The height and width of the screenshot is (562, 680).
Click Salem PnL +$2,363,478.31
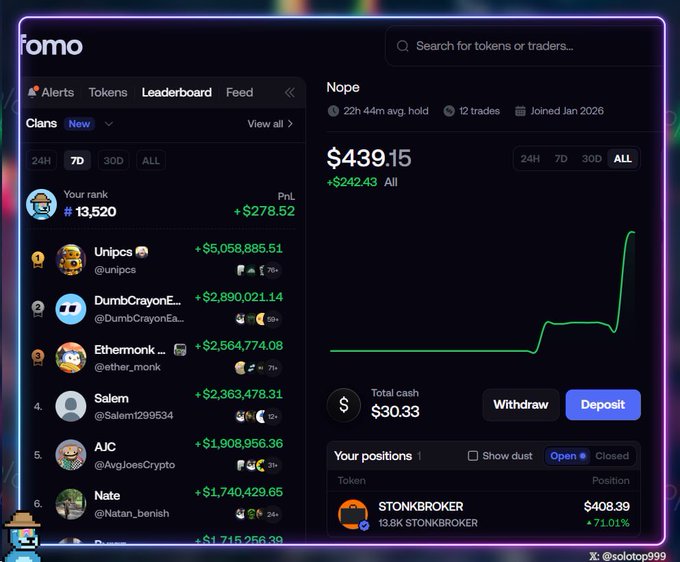coord(239,394)
